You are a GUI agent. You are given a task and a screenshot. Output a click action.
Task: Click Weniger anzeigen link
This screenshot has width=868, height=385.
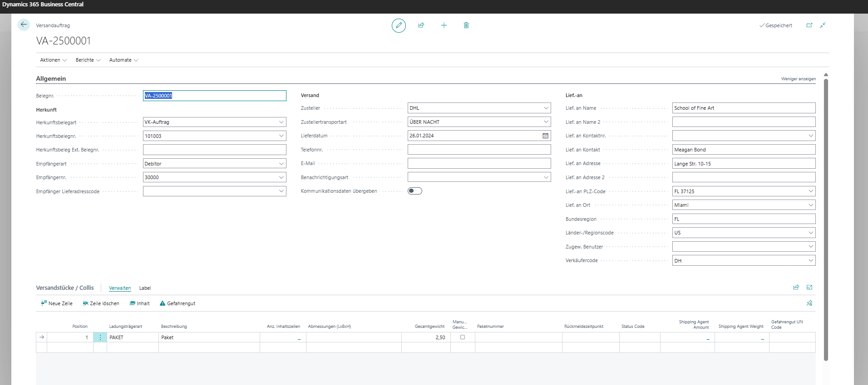coord(798,79)
